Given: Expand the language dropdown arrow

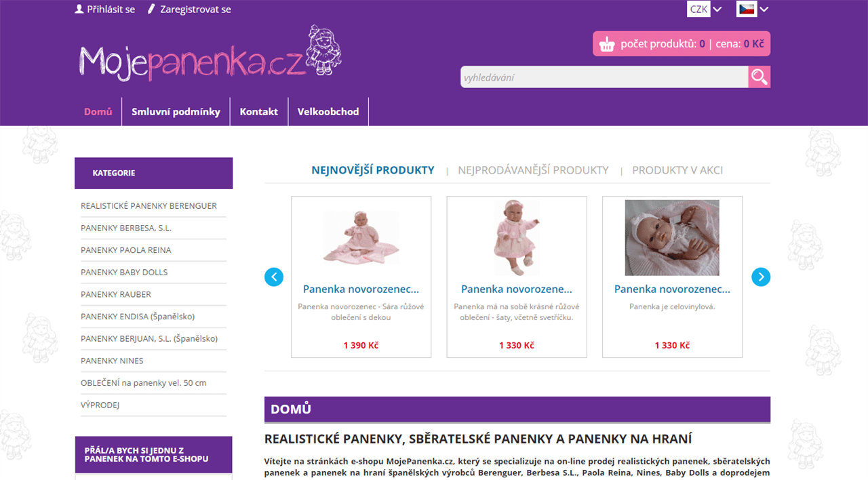Looking at the screenshot, I should [x=764, y=9].
